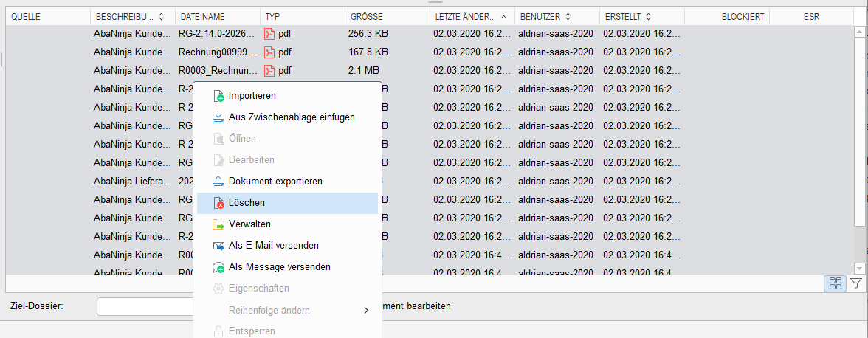
Task: Click the Importieren document icon
Action: [x=218, y=96]
